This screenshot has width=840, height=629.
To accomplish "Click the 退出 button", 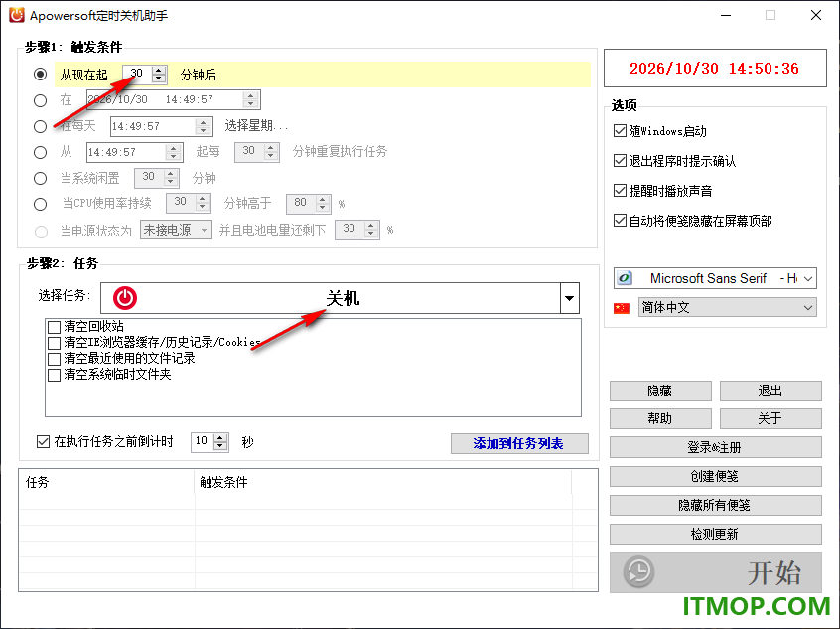I will click(x=770, y=391).
